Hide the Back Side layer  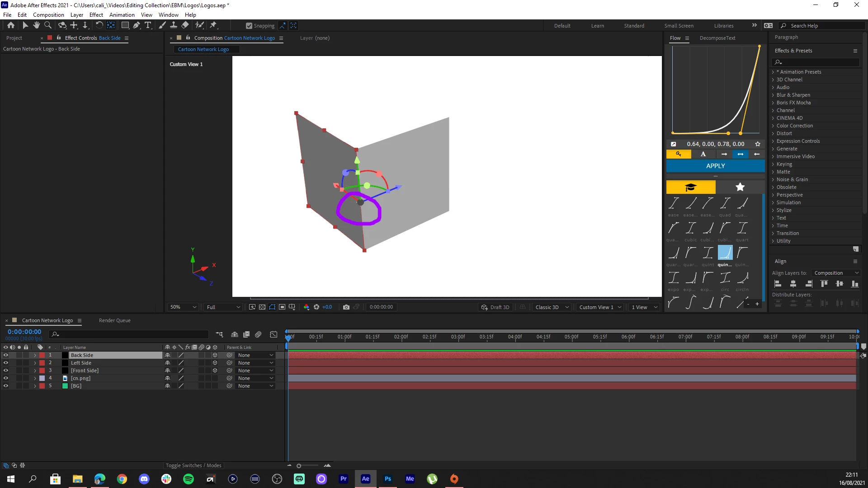click(x=5, y=355)
